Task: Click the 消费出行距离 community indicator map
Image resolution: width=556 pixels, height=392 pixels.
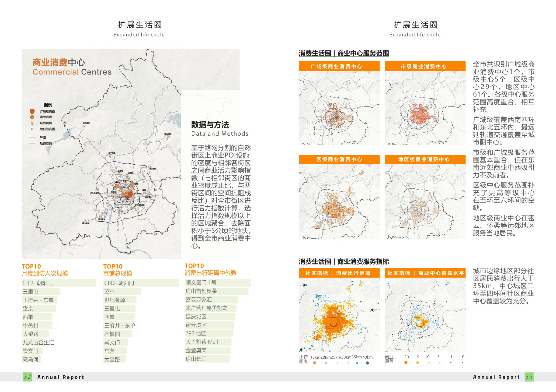Action: pyautogui.click(x=339, y=315)
